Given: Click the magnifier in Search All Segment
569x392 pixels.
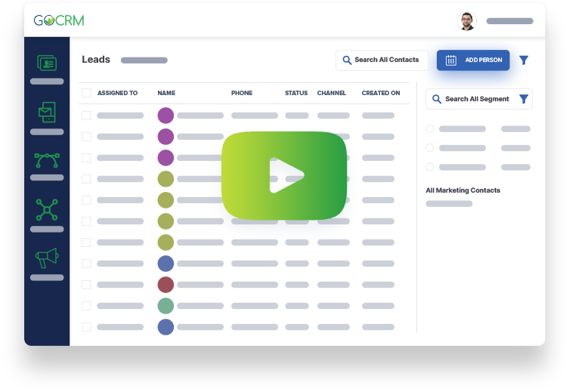Looking at the screenshot, I should click(x=437, y=99).
